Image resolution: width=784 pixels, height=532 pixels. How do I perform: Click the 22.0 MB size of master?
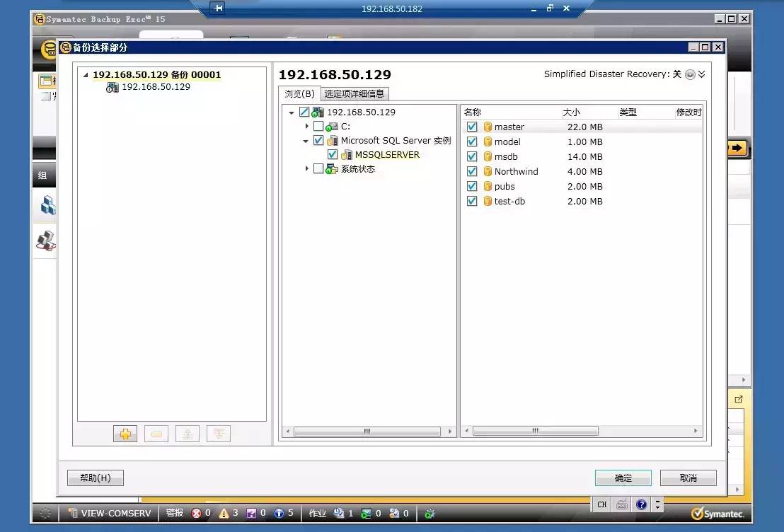[585, 127]
